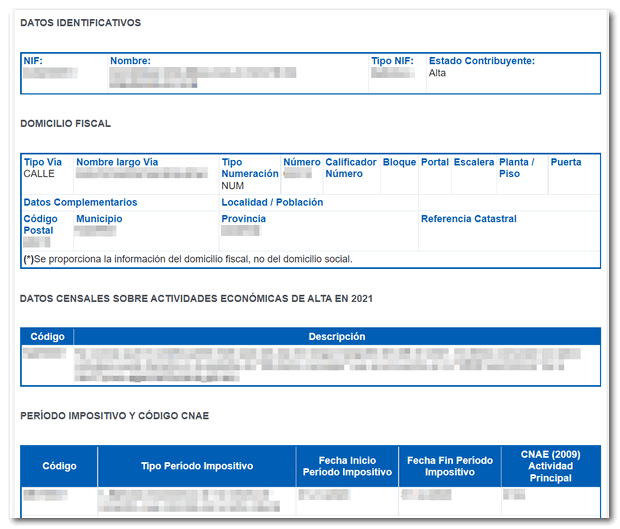Click the Calificador Número cell
This screenshot has width=620, height=529.
351,174
